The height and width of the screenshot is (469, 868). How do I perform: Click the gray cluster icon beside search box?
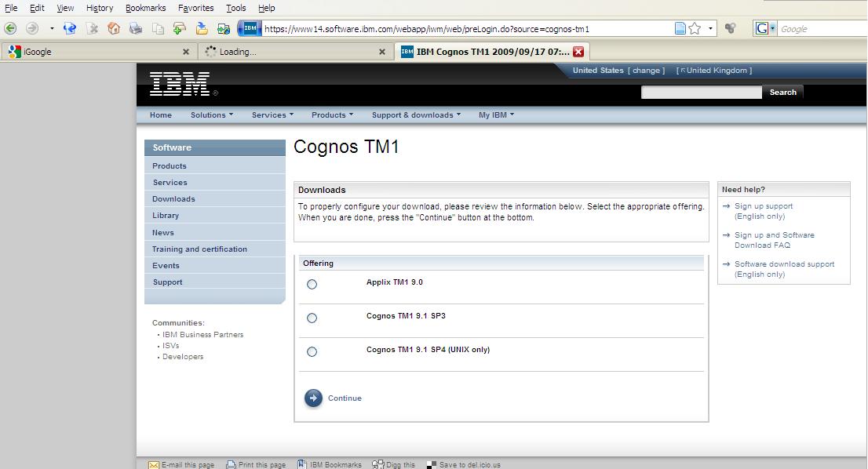click(731, 28)
